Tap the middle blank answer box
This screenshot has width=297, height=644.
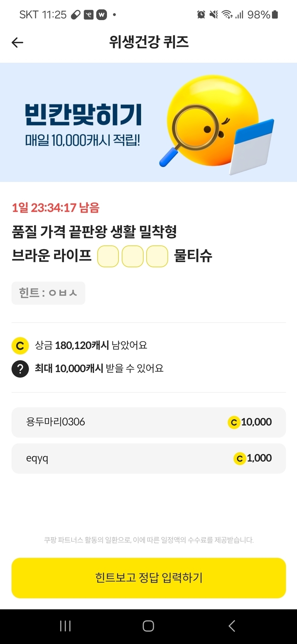coord(133,256)
